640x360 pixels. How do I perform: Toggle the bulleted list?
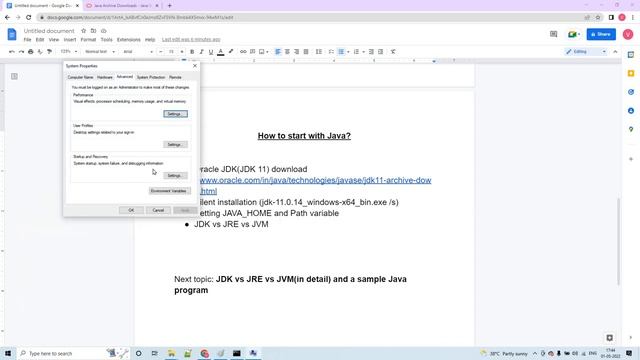[x=341, y=52]
